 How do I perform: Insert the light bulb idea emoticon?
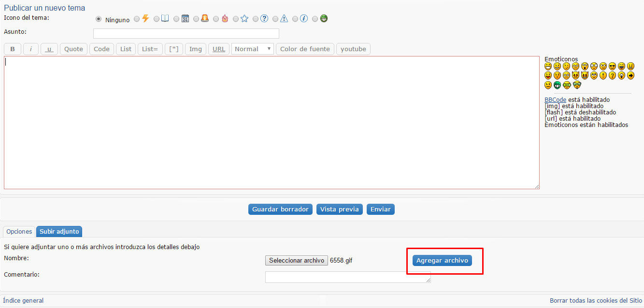(621, 76)
